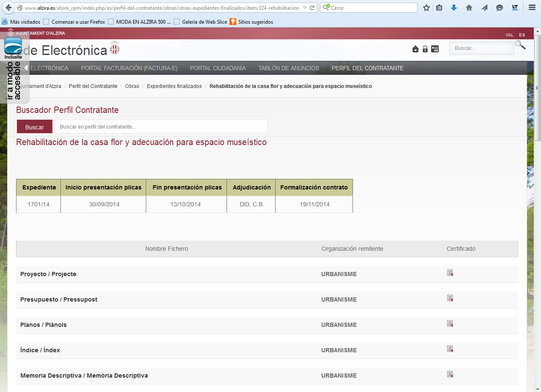Screen dimensions: 541x392
Task: Open the Expedientes finalizados breadcrumb link
Action: coord(175,86)
